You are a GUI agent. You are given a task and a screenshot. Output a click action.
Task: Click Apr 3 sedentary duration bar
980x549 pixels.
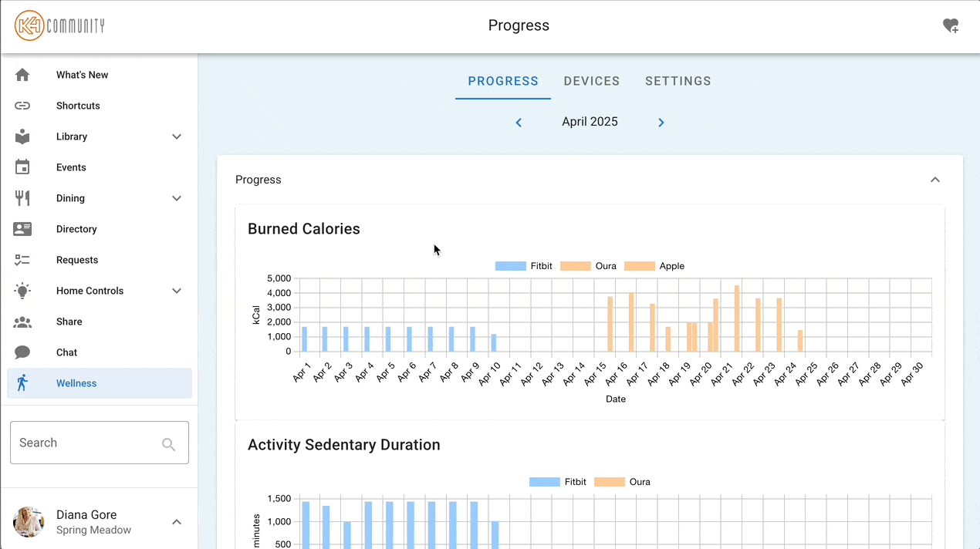(347, 535)
